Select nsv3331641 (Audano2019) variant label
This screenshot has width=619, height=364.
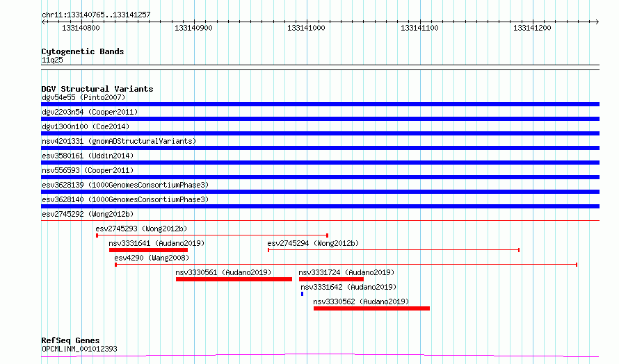pyautogui.click(x=156, y=243)
